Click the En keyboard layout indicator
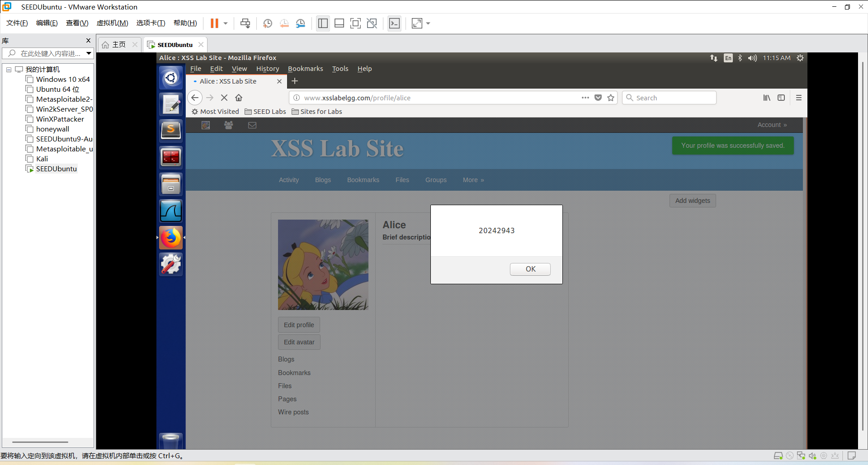The width and height of the screenshot is (868, 465). 728,58
